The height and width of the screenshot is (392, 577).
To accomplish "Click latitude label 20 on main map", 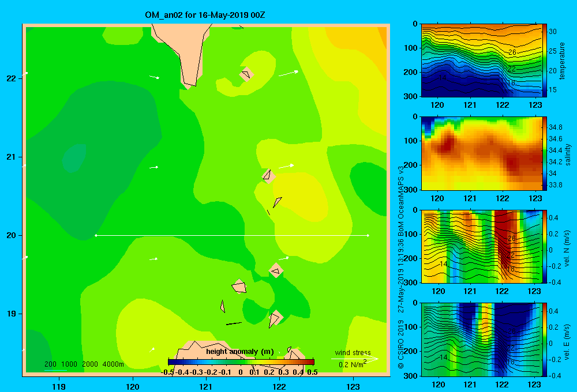I will (x=12, y=235).
